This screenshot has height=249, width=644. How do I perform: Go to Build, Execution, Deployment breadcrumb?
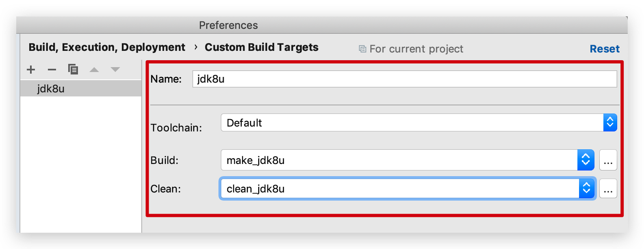(x=107, y=47)
